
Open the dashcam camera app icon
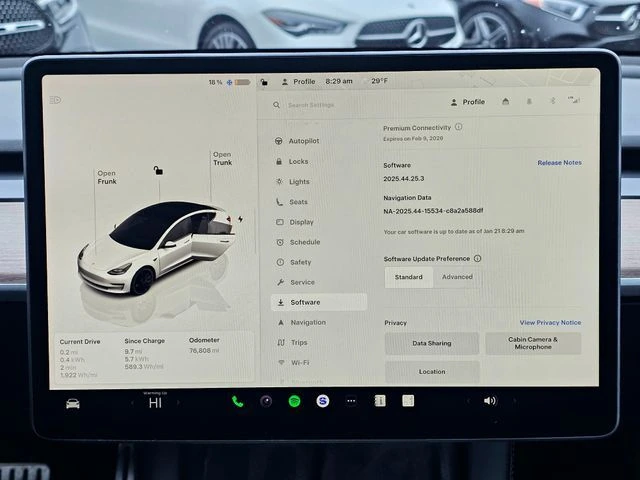[x=266, y=401]
